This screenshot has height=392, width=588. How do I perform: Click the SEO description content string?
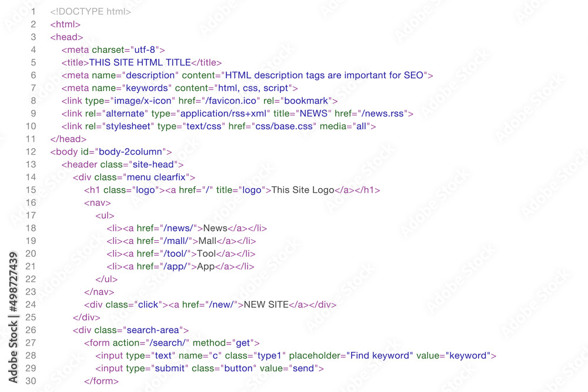pos(324,75)
